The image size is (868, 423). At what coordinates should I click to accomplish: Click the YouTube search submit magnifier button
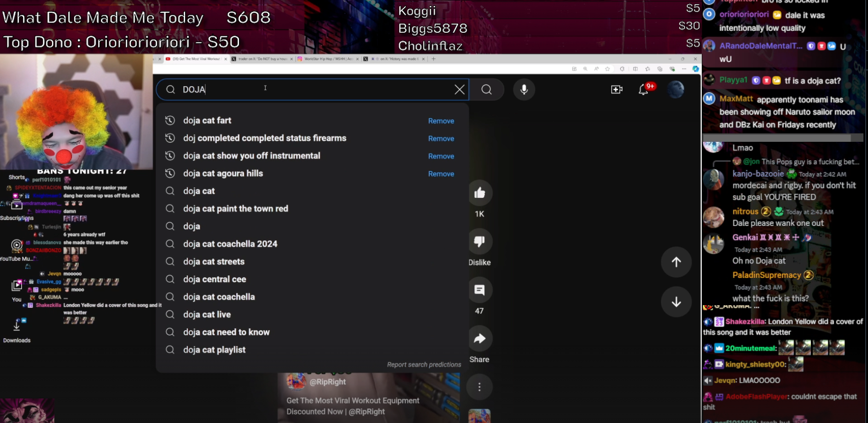pyautogui.click(x=487, y=89)
